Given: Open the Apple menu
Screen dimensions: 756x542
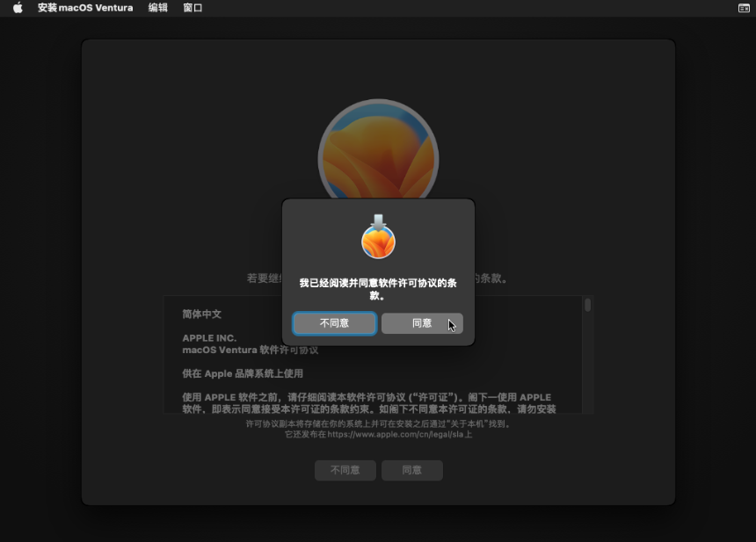Looking at the screenshot, I should click(18, 8).
